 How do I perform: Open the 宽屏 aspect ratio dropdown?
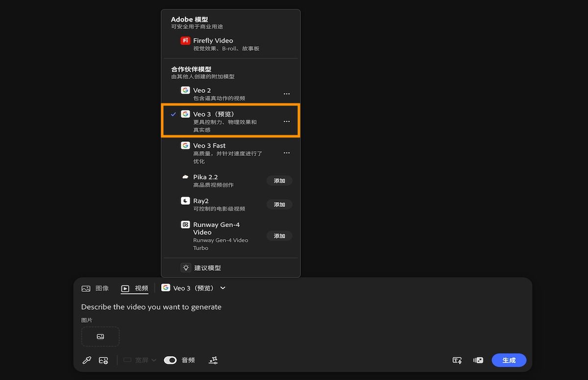pyautogui.click(x=140, y=360)
